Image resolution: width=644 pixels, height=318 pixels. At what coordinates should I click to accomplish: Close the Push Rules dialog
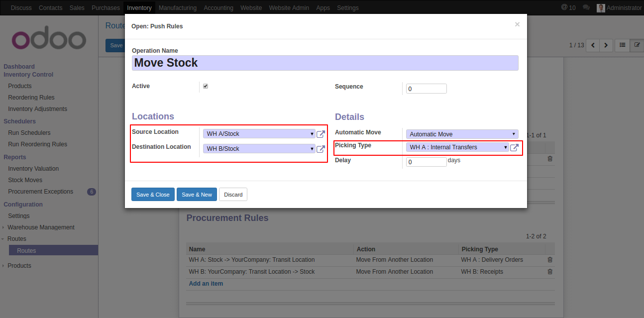[517, 24]
